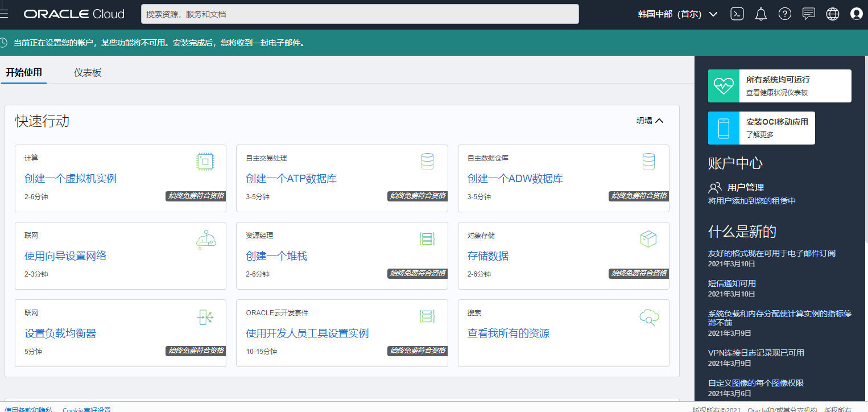Click the load balancer icon
Screen dimensions: 868x412
pos(205,317)
